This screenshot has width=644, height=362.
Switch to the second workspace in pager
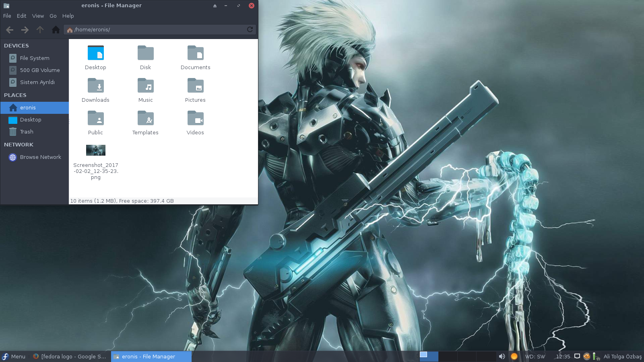[x=448, y=356]
